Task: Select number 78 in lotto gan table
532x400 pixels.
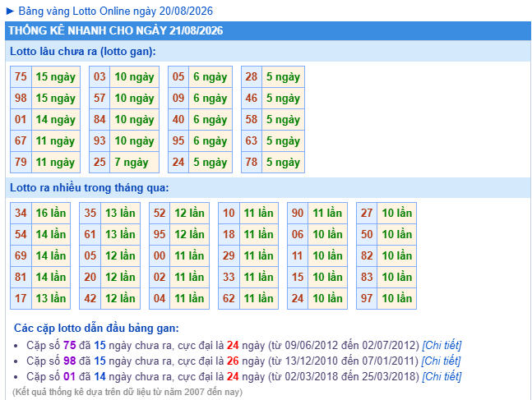Action: coord(252,162)
